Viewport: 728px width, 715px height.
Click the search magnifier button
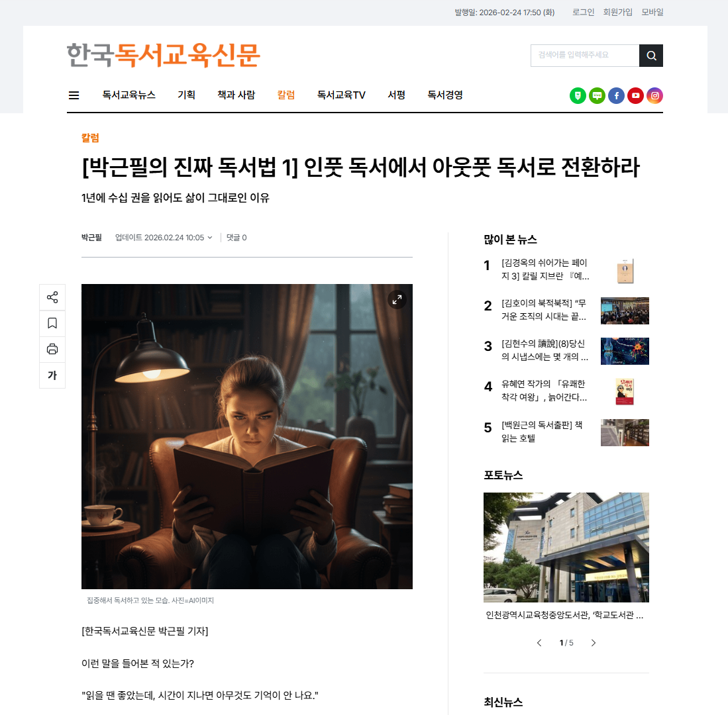coord(651,56)
